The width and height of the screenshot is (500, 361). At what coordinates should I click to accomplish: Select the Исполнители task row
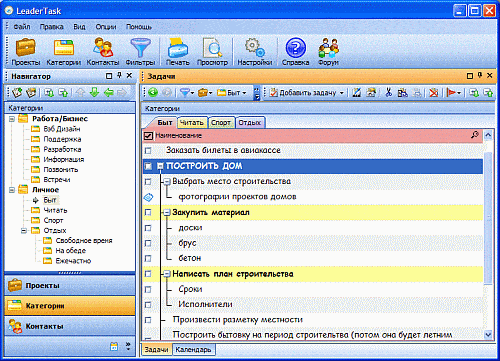[x=313, y=304]
